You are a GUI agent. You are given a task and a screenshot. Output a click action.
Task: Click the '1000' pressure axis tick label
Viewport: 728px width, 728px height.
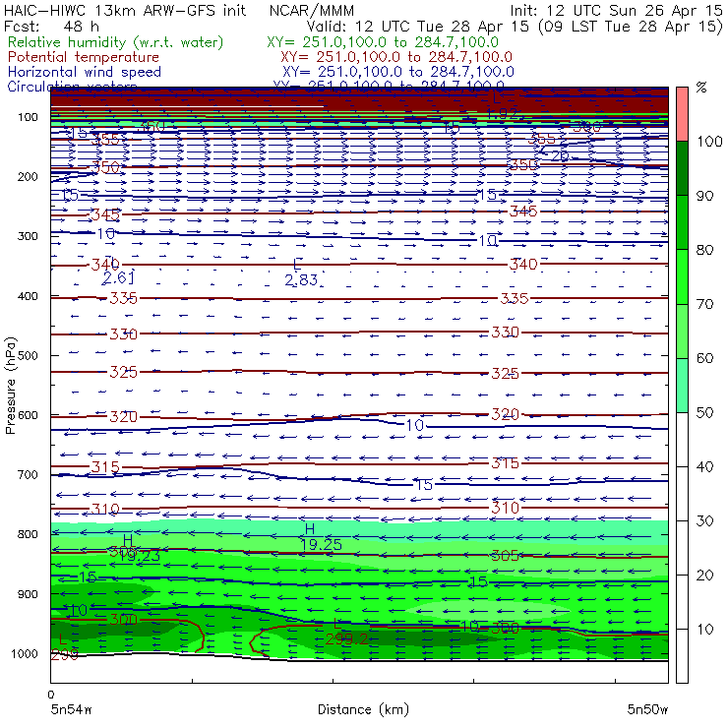(25, 653)
